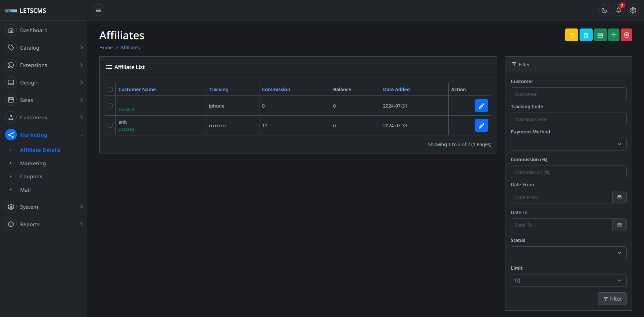Viewport: 644px width, 317px height.
Task: Open the Status filter dropdown
Action: 568,253
